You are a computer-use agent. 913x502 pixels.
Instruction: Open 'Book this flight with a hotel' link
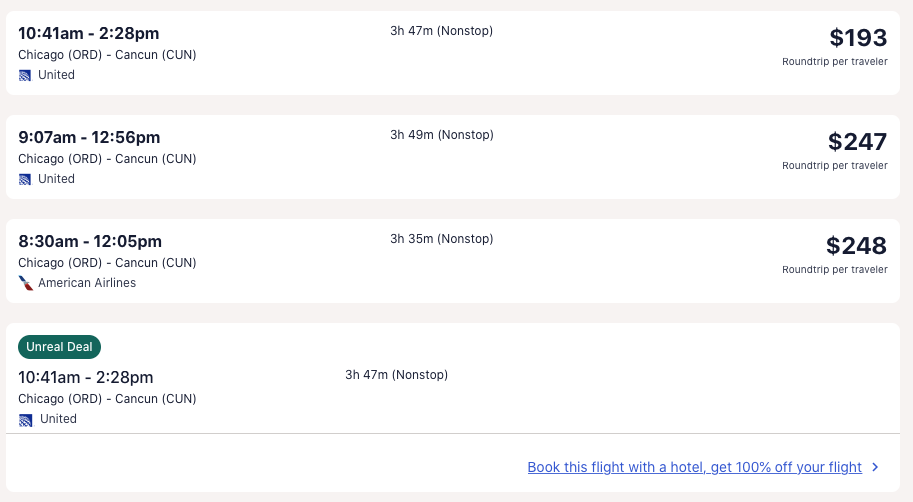[x=694, y=467]
